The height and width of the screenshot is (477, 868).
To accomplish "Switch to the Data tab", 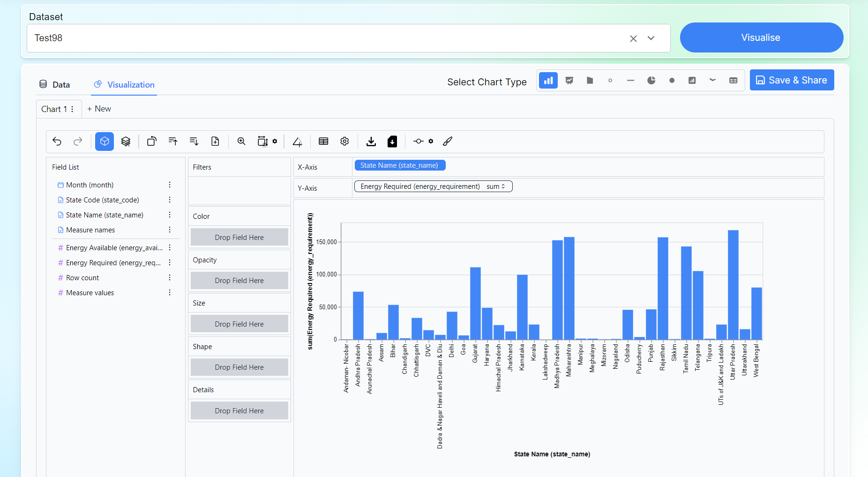I will click(54, 85).
